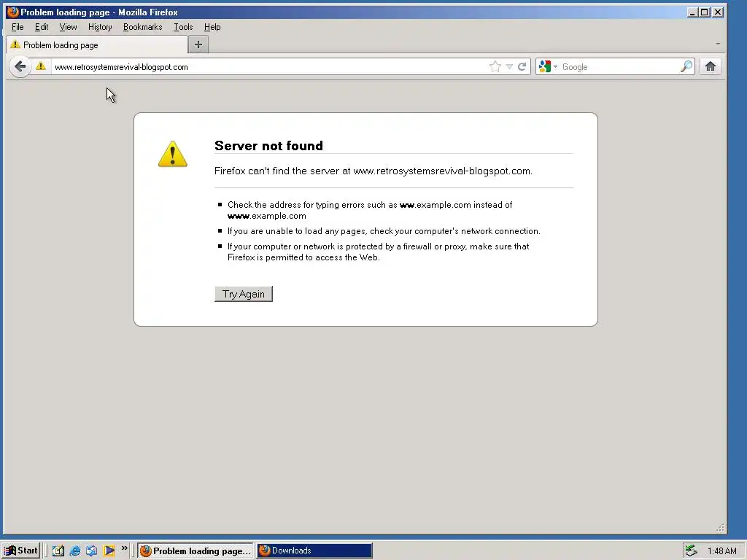Screen dimensions: 747x560
Task: Open the Windows Start menu
Action: (20, 551)
